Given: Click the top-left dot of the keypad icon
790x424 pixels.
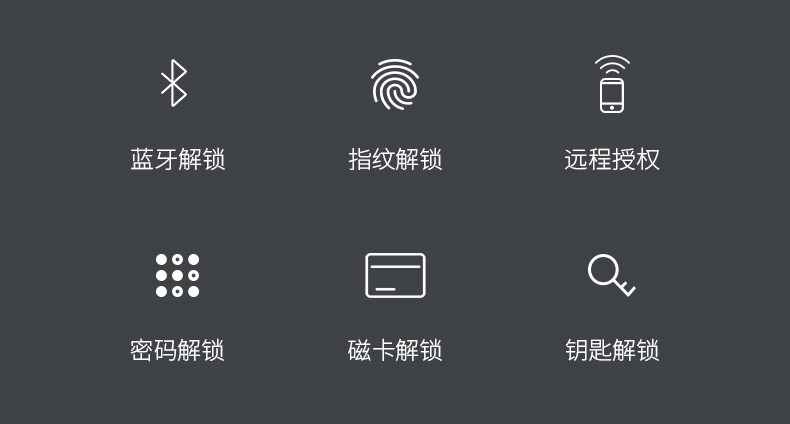Looking at the screenshot, I should point(161,259).
